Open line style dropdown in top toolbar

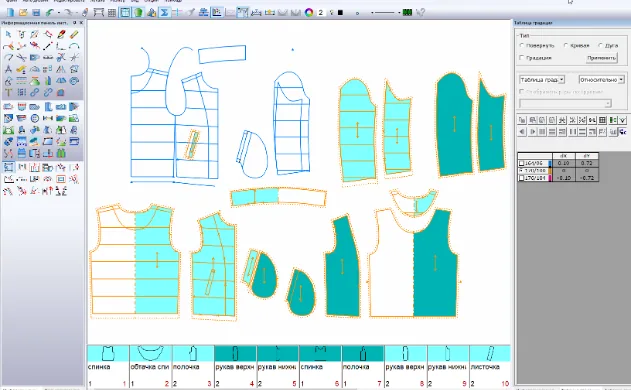coord(385,12)
